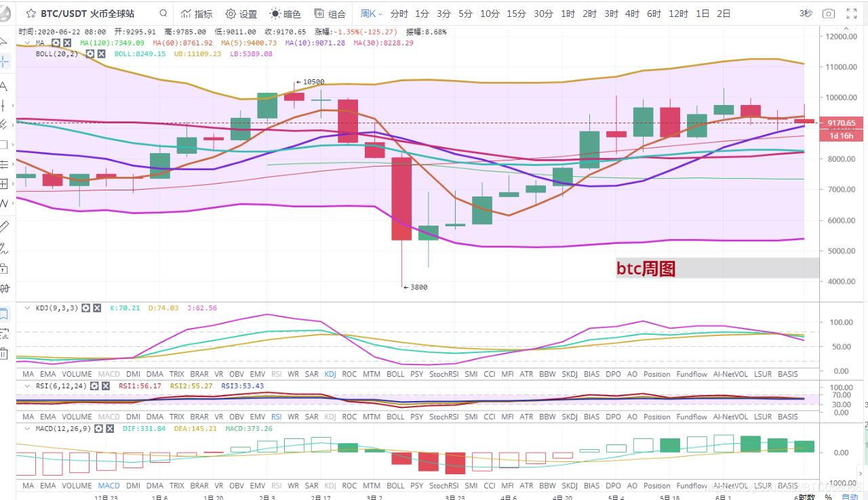This screenshot has width=868, height=500.
Task: Select EMA in the MACD panel row
Action: click(x=47, y=486)
